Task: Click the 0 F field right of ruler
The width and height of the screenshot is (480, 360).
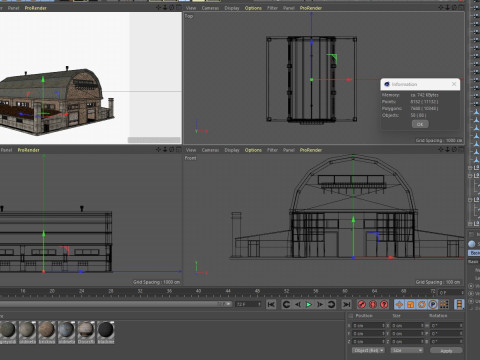Action: 451,292
